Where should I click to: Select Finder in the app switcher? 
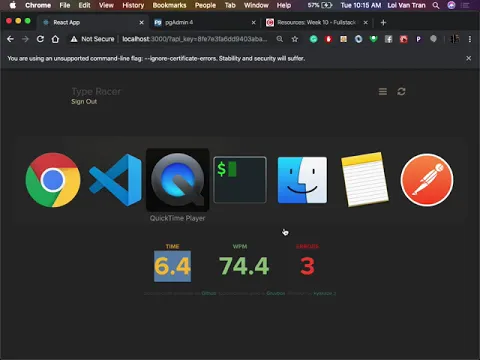[302, 180]
